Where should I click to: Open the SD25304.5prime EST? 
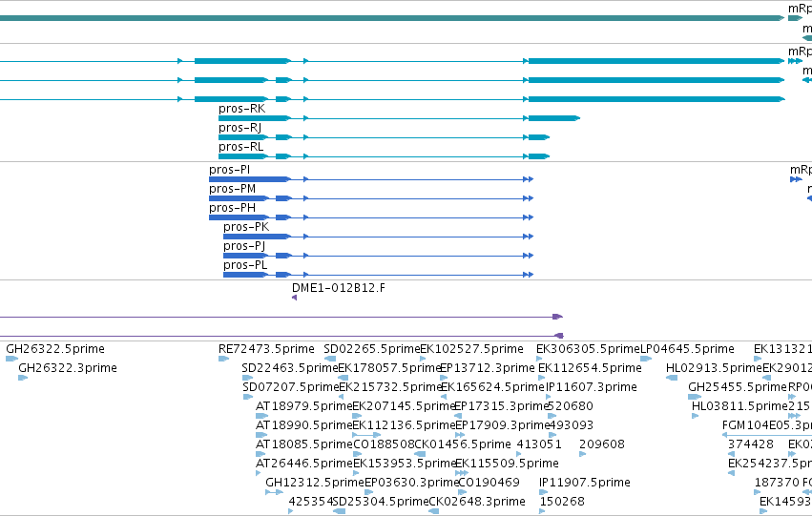pyautogui.click(x=381, y=502)
